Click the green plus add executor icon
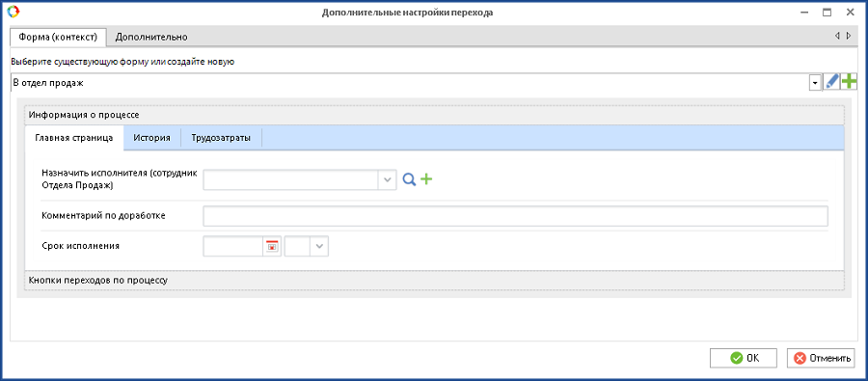Image resolution: width=868 pixels, height=381 pixels. pyautogui.click(x=426, y=179)
